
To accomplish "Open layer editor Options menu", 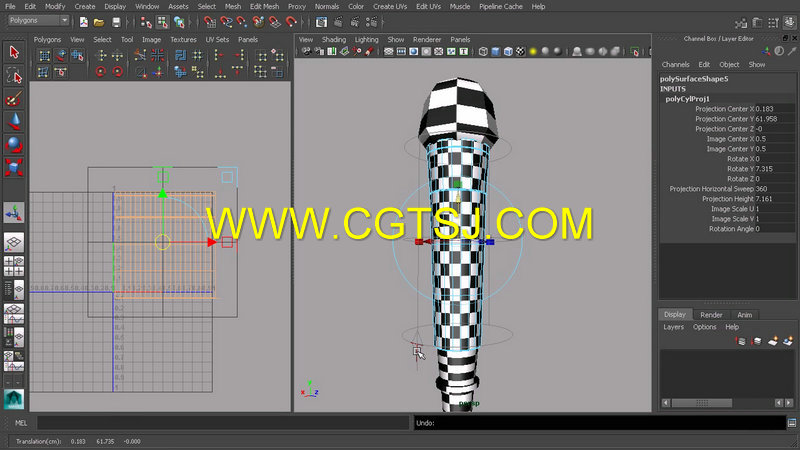I will click(x=704, y=327).
